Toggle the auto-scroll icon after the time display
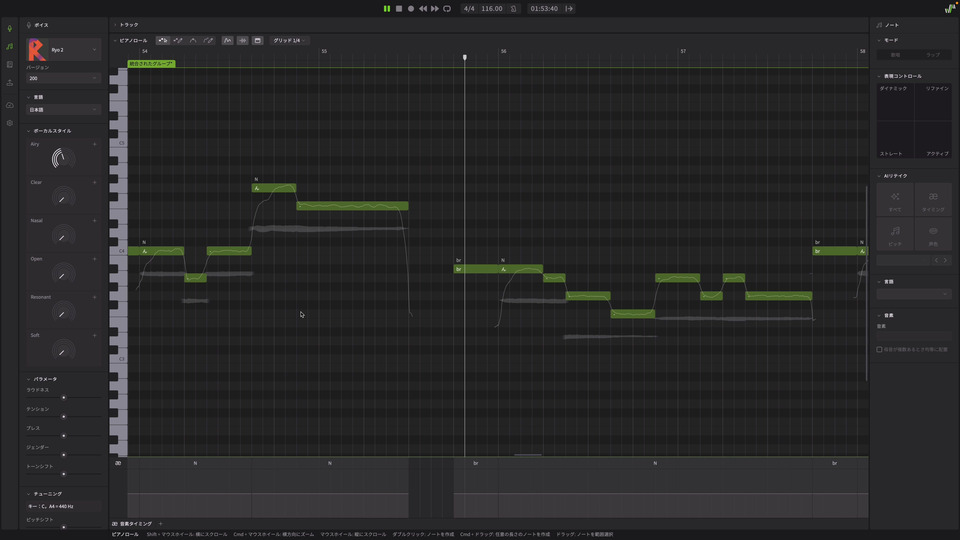This screenshot has height=540, width=960. pos(569,9)
